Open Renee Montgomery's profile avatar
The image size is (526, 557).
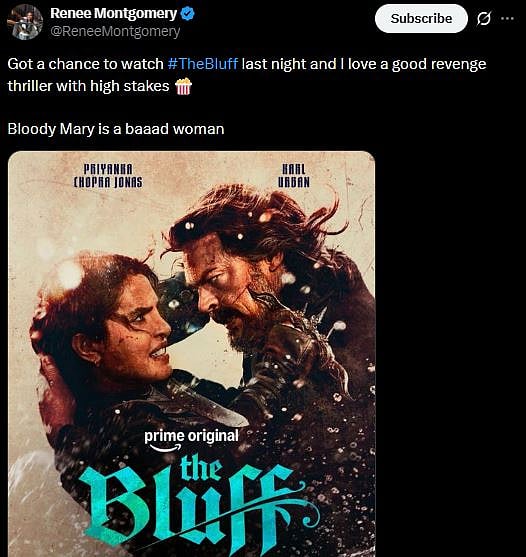point(25,22)
